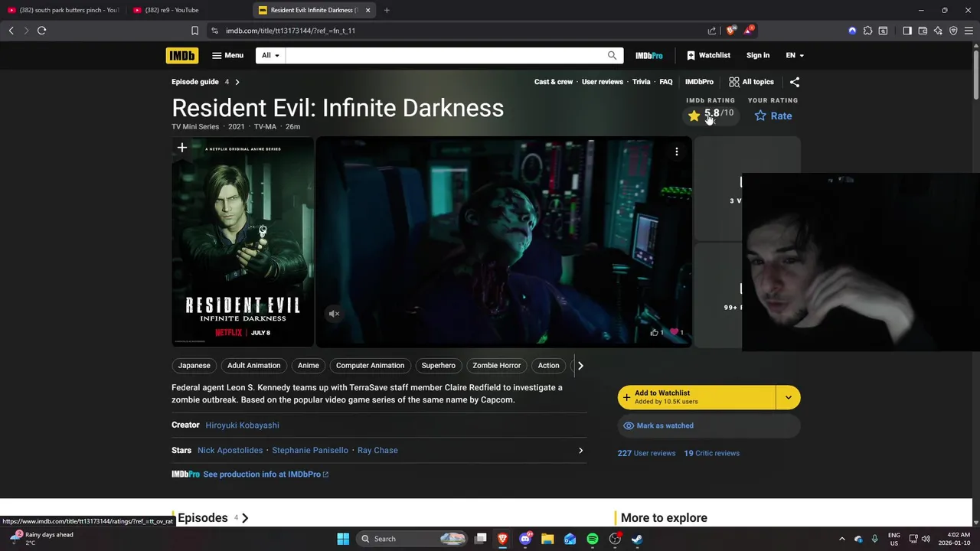Click the IMDb logo
The height and width of the screenshot is (551, 980).
click(181, 55)
